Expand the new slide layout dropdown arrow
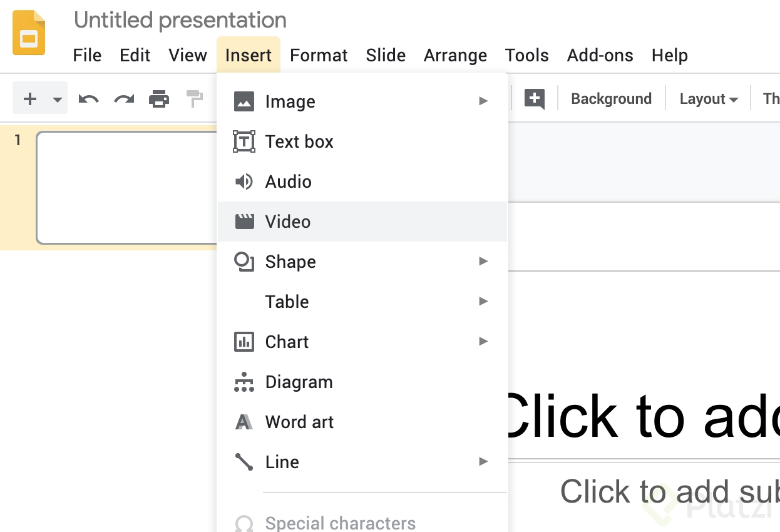 (x=57, y=100)
